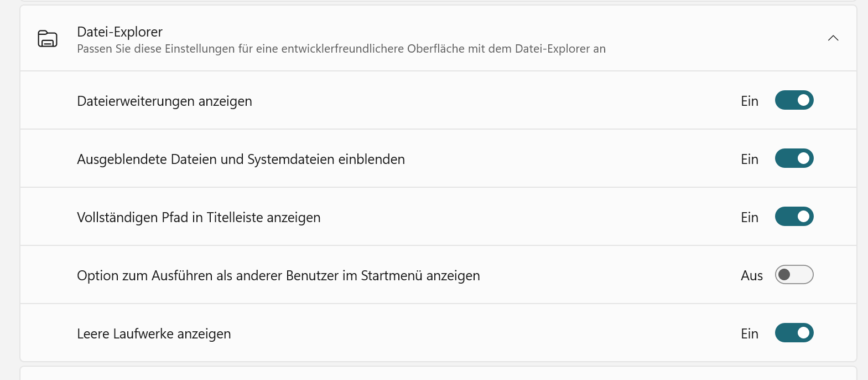Click the Leere Laufwerke anzeigen label
This screenshot has width=868, height=380.
click(x=154, y=334)
